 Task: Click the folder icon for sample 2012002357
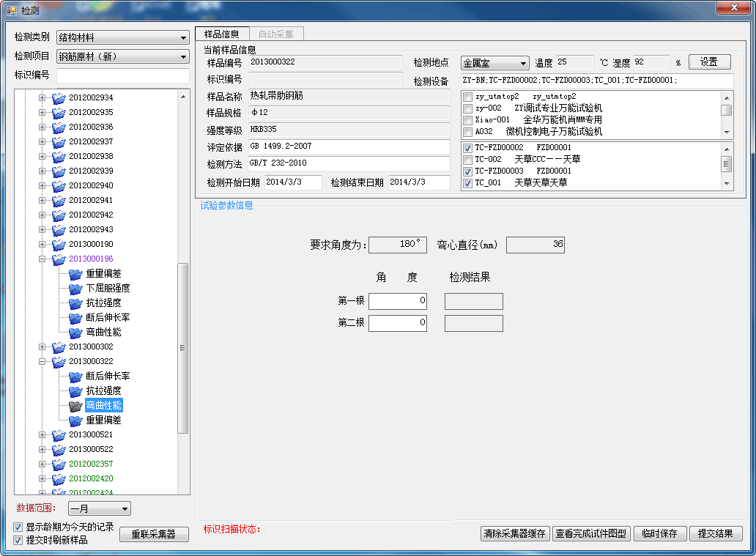click(x=58, y=464)
